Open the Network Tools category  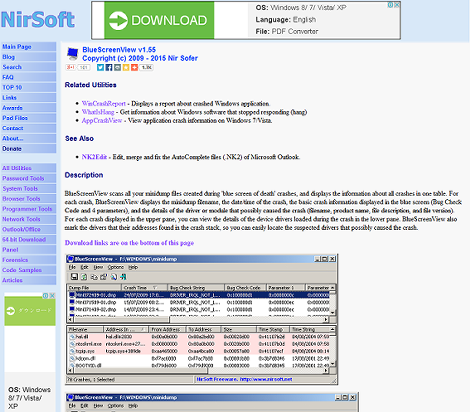click(x=28, y=219)
